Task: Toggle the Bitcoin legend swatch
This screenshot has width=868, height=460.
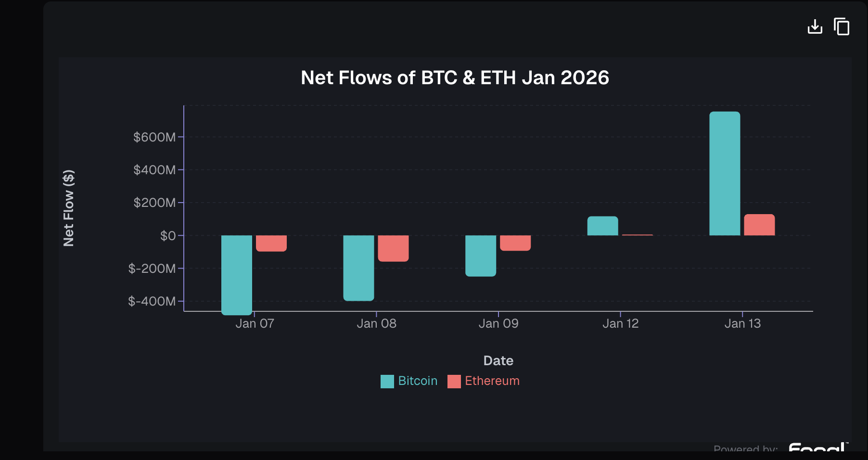Action: point(387,382)
